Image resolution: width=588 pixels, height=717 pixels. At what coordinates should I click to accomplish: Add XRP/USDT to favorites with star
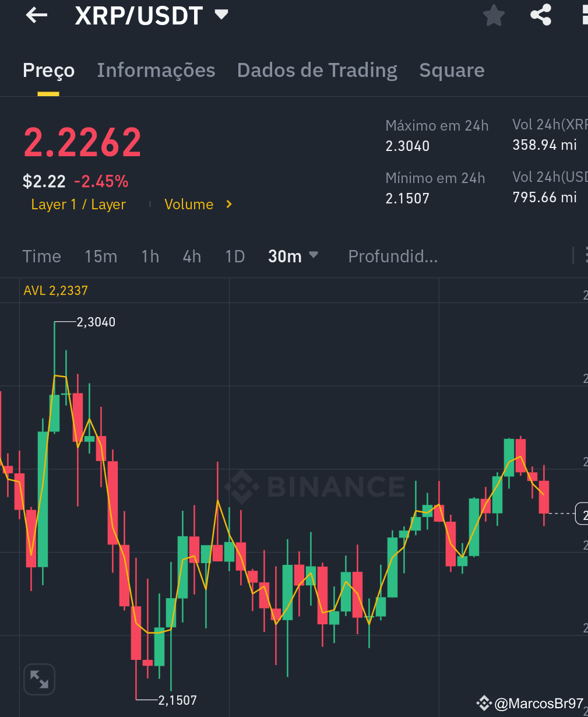494,16
